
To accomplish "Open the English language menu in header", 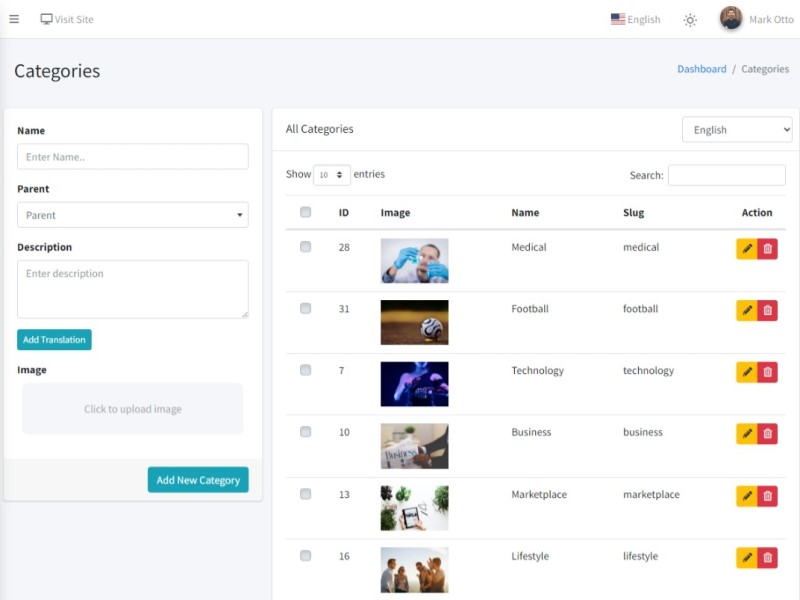I will click(x=636, y=19).
